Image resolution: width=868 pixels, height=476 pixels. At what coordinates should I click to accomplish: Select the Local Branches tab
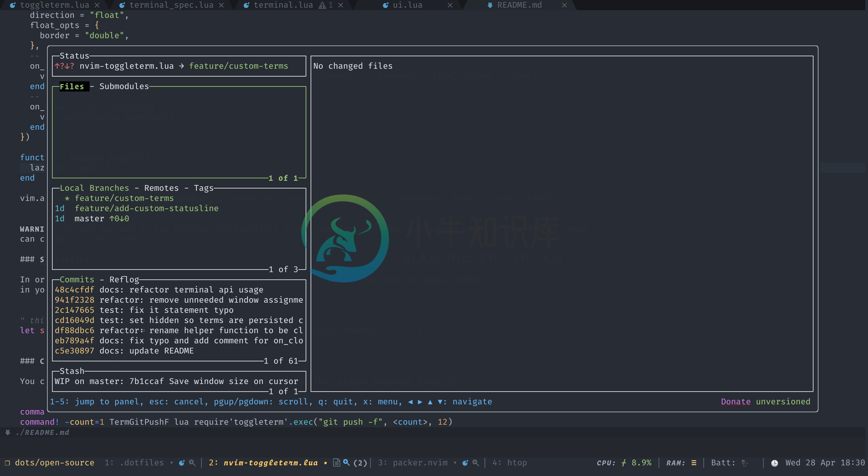tap(94, 188)
